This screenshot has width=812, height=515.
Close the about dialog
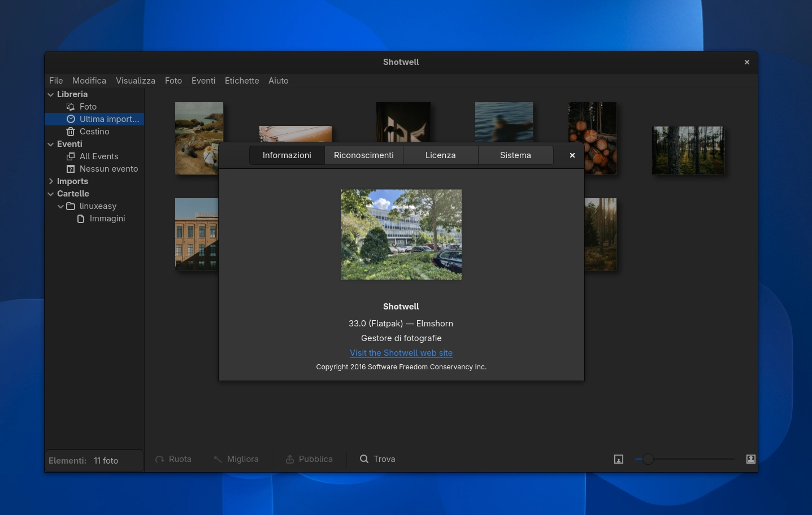click(x=572, y=155)
